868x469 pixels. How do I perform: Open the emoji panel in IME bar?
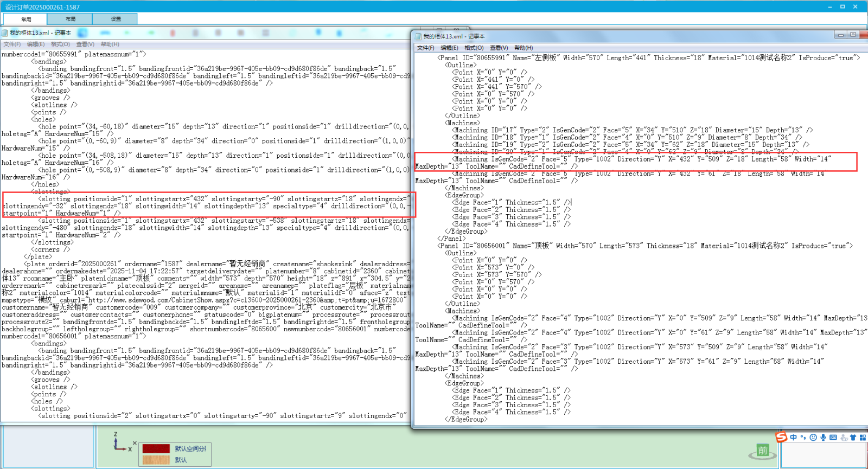tap(813, 438)
